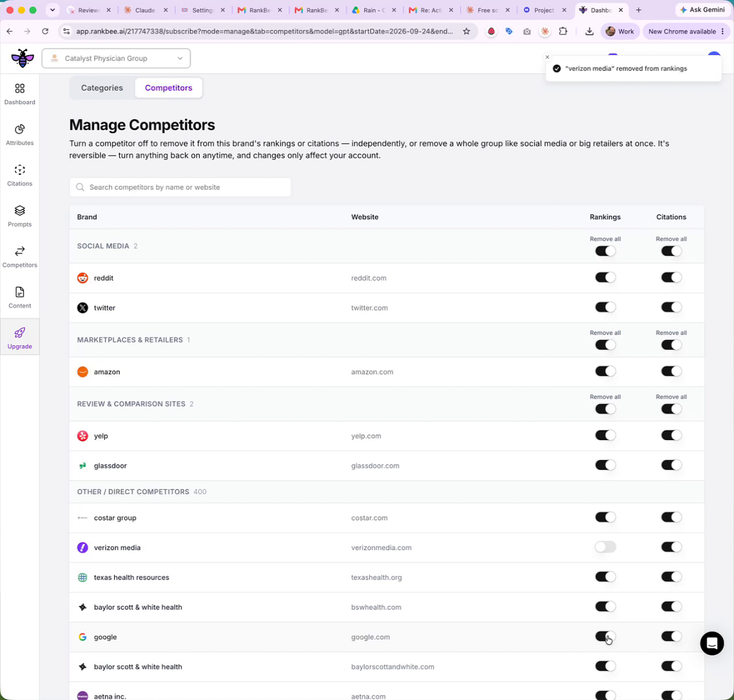Disable glassdoor citations toggle

[x=671, y=465]
